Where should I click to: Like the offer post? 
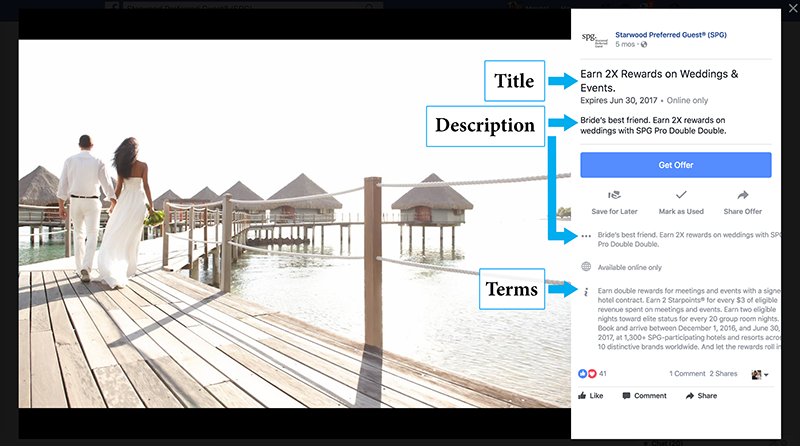point(592,396)
